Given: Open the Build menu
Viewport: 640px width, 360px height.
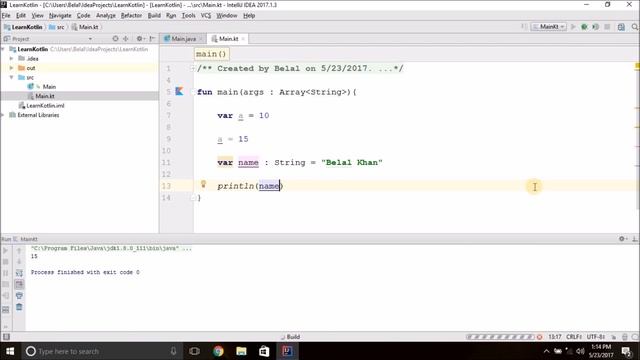Looking at the screenshot, I should (154, 16).
